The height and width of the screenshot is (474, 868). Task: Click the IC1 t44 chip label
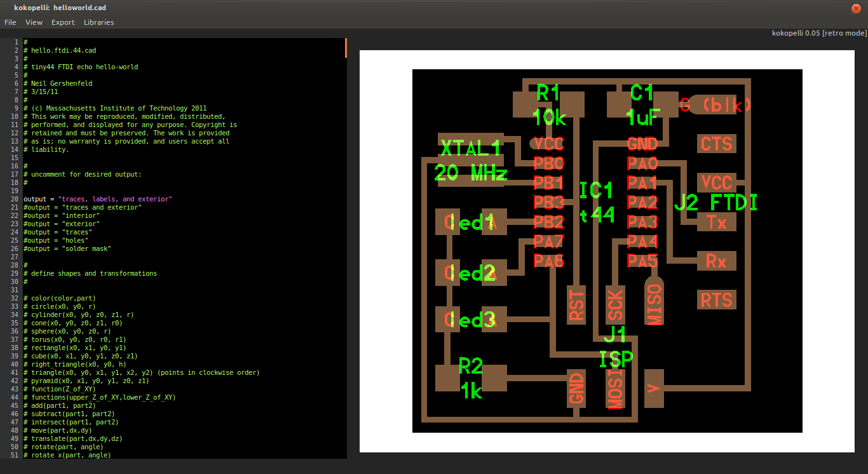click(597, 202)
